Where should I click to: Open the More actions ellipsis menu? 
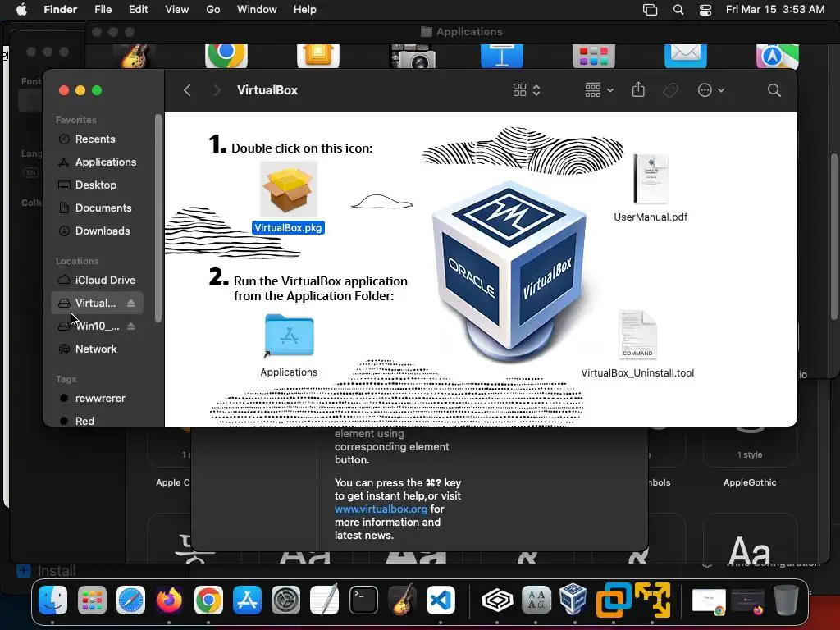point(711,90)
